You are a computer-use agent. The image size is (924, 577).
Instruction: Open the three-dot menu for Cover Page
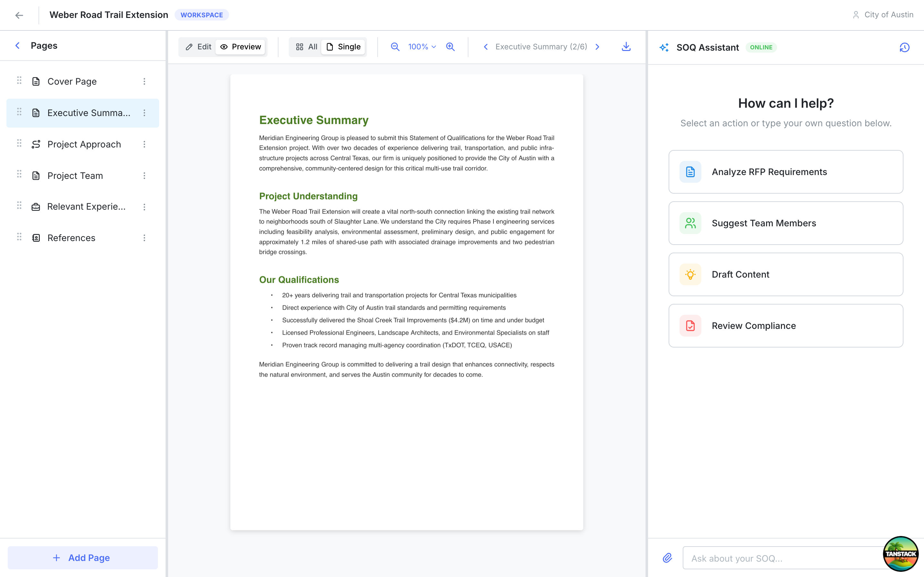pos(144,81)
